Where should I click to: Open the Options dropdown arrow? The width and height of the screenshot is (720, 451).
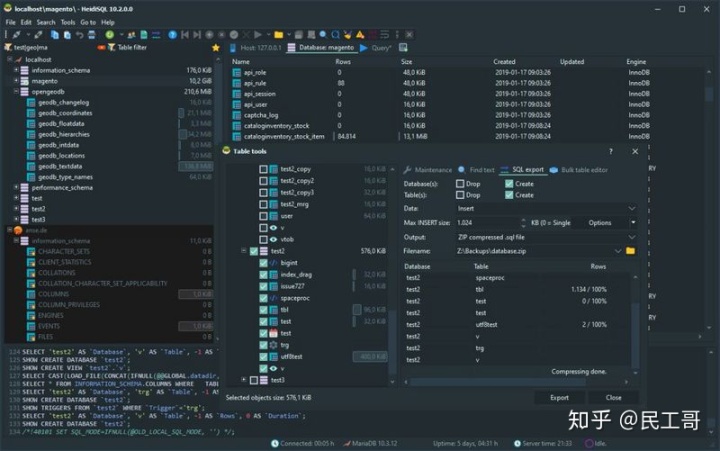coord(633,223)
